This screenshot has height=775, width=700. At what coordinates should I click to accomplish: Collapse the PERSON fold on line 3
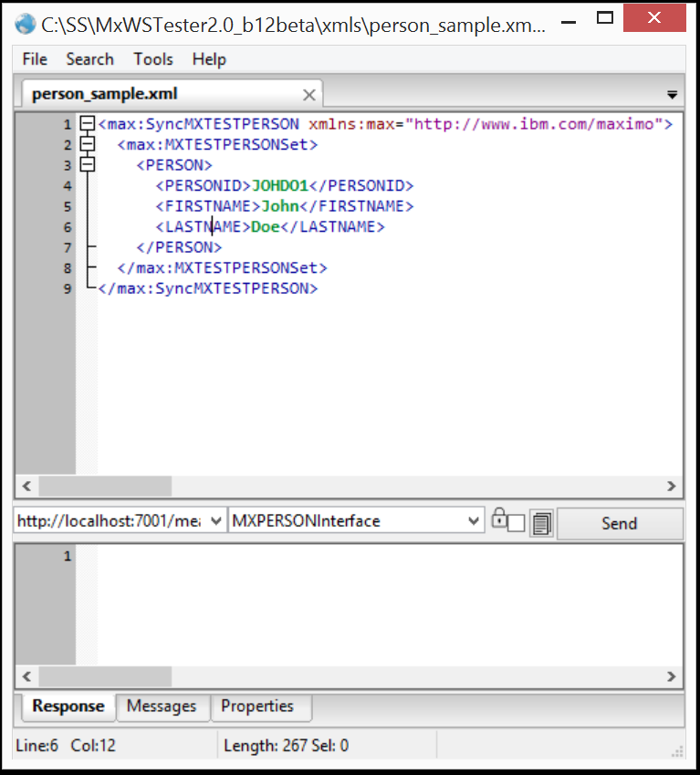tap(88, 164)
